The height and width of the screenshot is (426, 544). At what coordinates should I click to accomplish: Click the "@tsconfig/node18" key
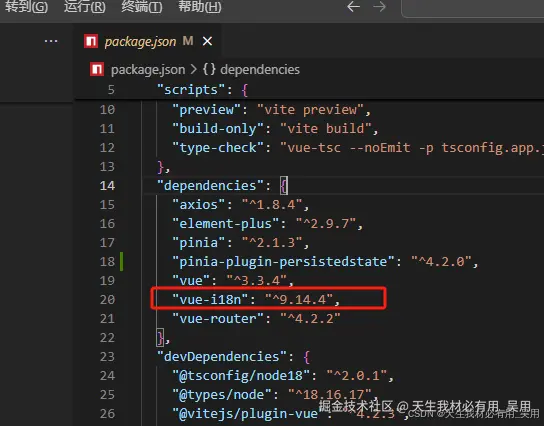click(x=241, y=376)
